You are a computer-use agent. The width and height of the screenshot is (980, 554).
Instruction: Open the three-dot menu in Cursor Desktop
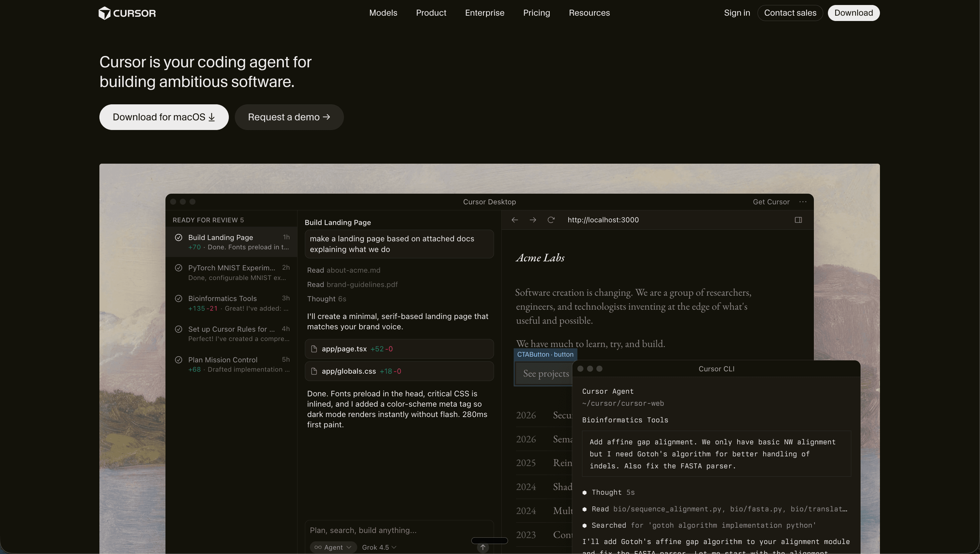803,202
